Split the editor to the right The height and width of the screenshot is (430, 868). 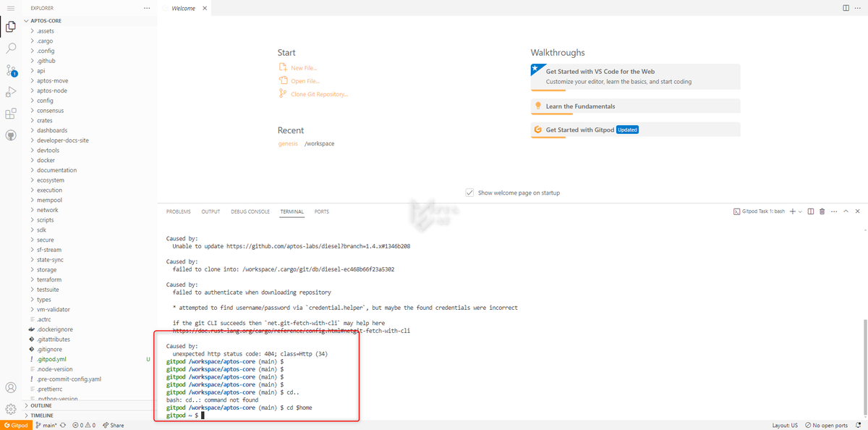click(x=846, y=8)
